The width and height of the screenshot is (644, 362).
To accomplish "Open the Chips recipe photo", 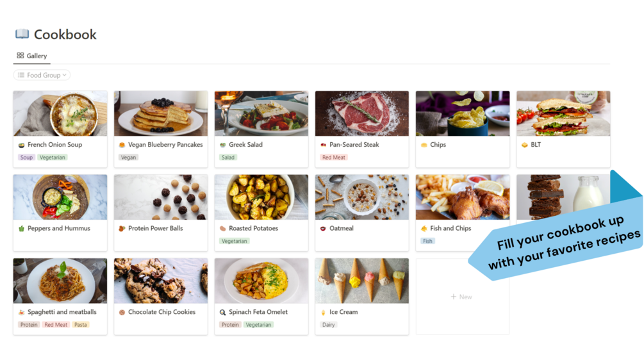I will coord(463,113).
